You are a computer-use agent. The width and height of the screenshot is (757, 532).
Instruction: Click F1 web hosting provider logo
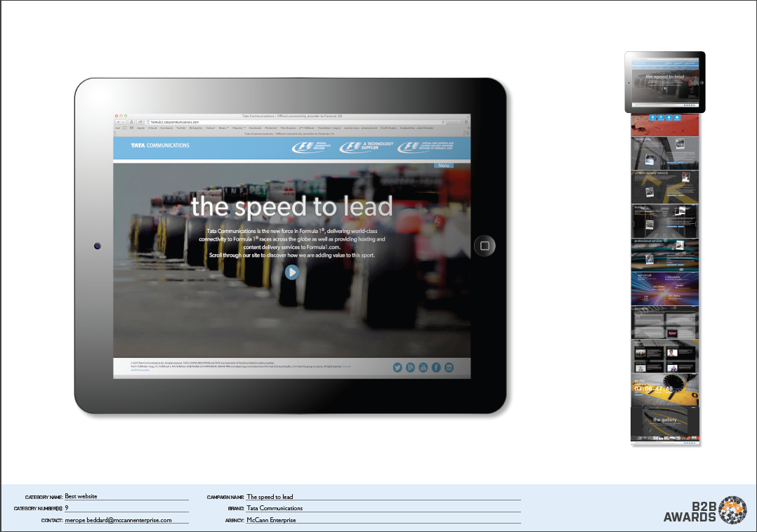coord(426,147)
